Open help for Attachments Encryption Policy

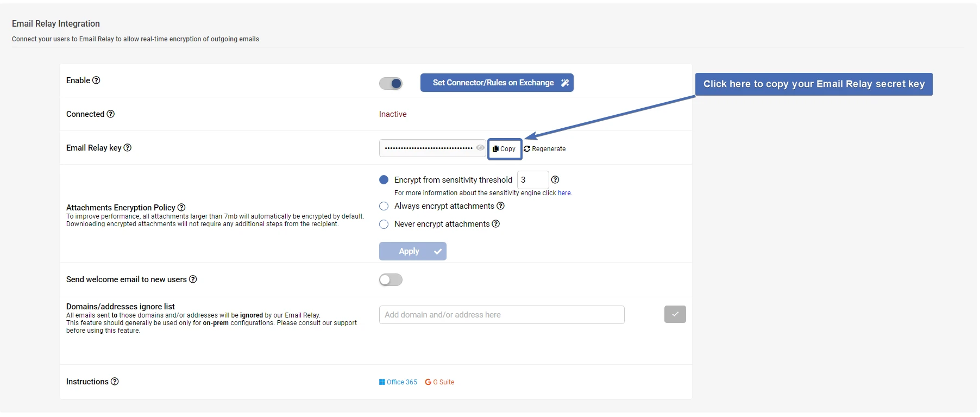click(182, 207)
